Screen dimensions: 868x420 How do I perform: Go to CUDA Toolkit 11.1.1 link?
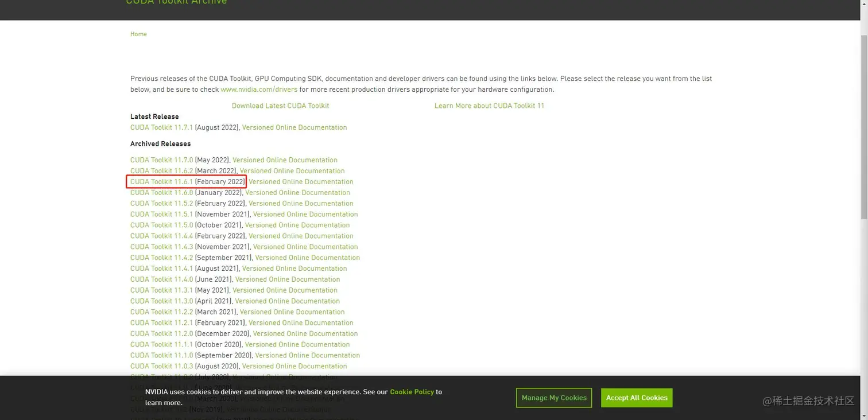click(x=161, y=345)
